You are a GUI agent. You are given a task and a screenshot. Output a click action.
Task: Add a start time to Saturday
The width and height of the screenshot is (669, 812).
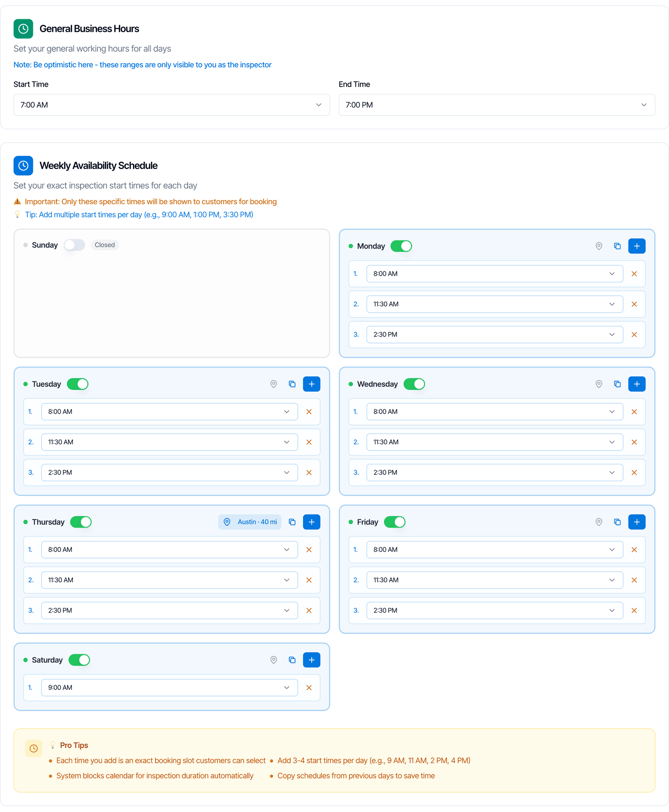click(312, 660)
